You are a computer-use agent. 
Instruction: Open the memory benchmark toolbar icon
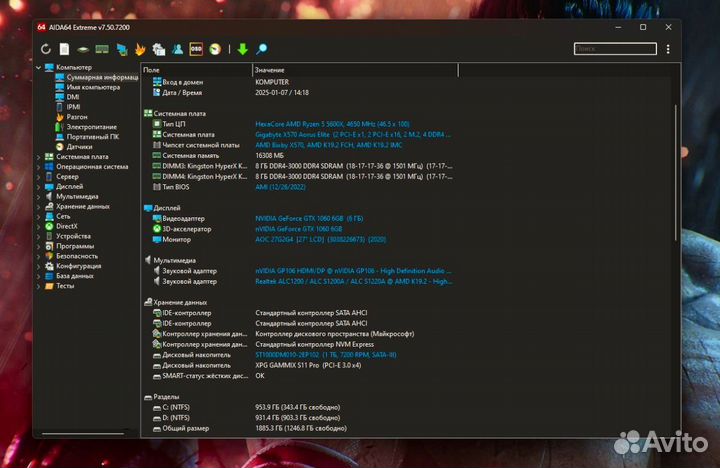[102, 49]
